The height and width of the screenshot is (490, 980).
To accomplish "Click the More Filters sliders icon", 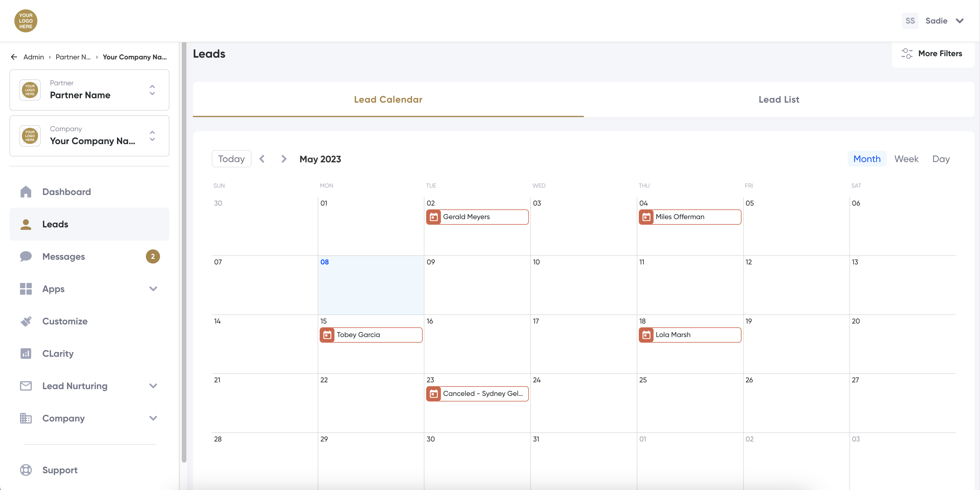I will 906,54.
